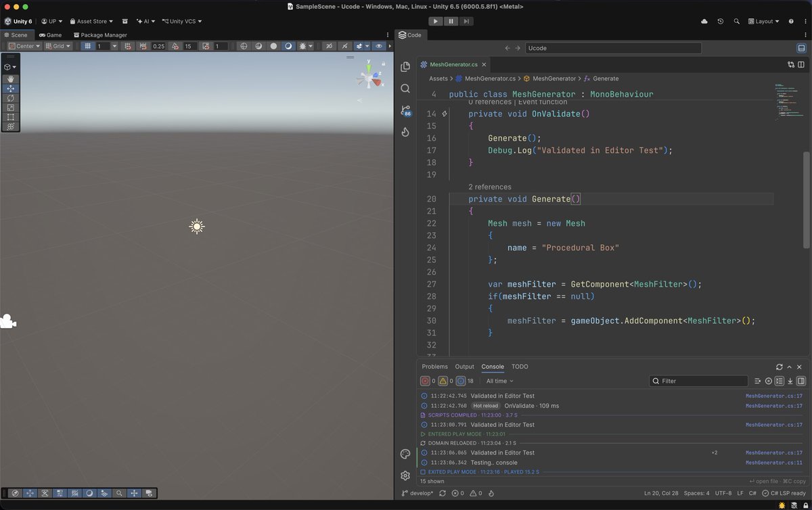Open the All time filter dropdown
The image size is (812, 510).
point(500,381)
